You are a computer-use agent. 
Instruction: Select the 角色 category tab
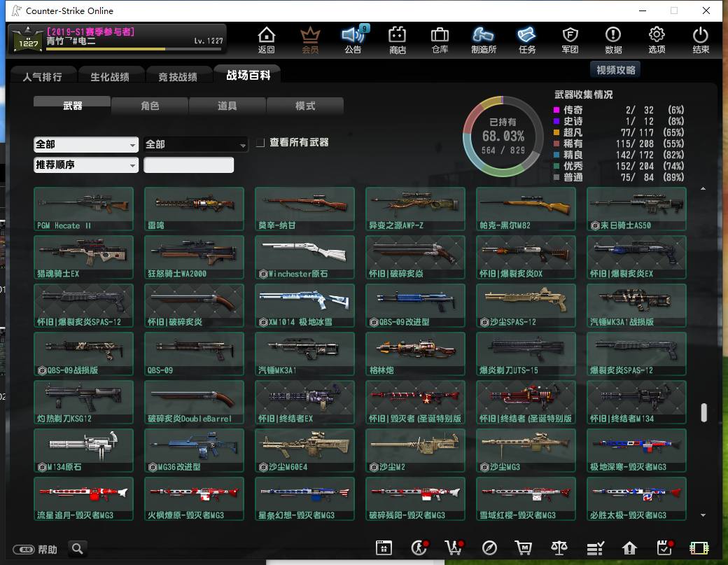pos(150,106)
